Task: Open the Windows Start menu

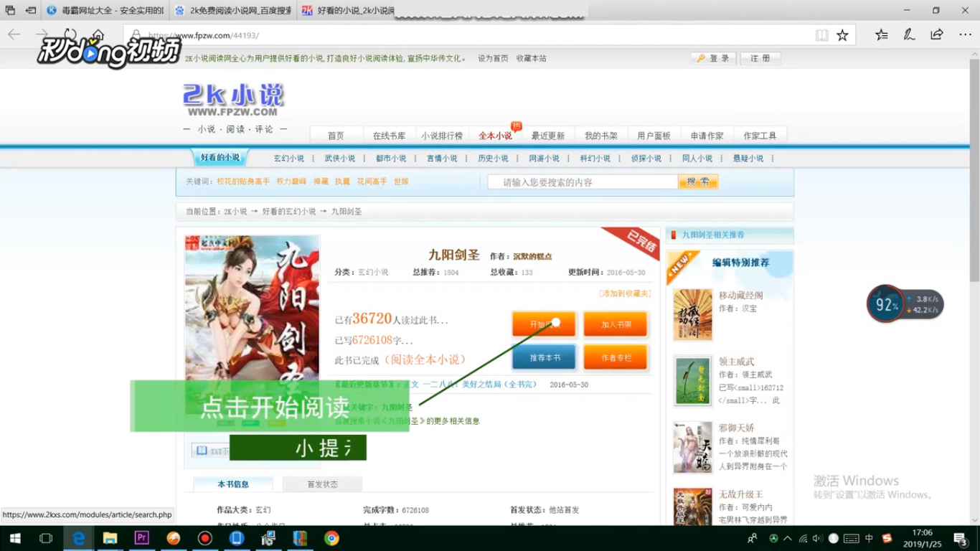Action: click(14, 538)
